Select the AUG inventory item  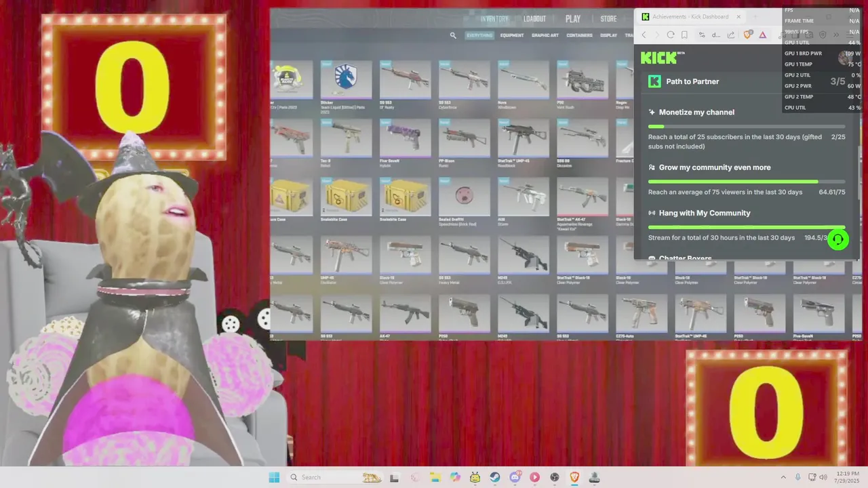point(524,197)
